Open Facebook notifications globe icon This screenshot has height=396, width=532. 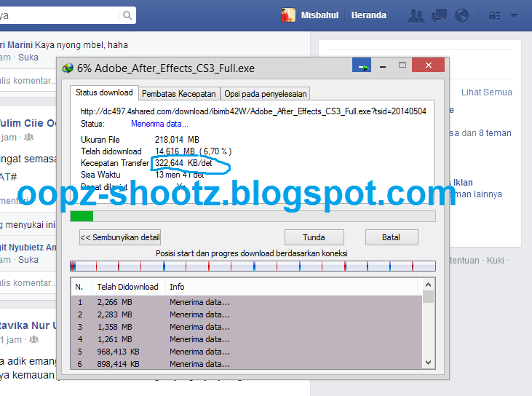click(461, 15)
